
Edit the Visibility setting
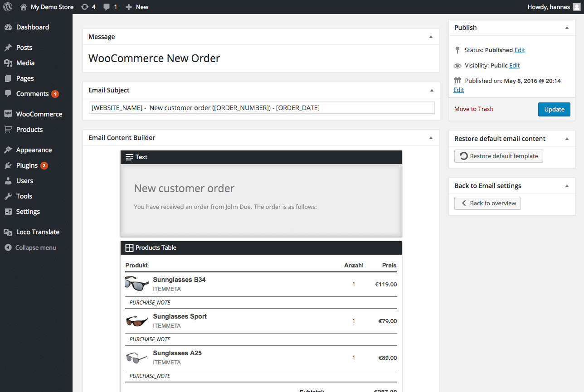(514, 65)
